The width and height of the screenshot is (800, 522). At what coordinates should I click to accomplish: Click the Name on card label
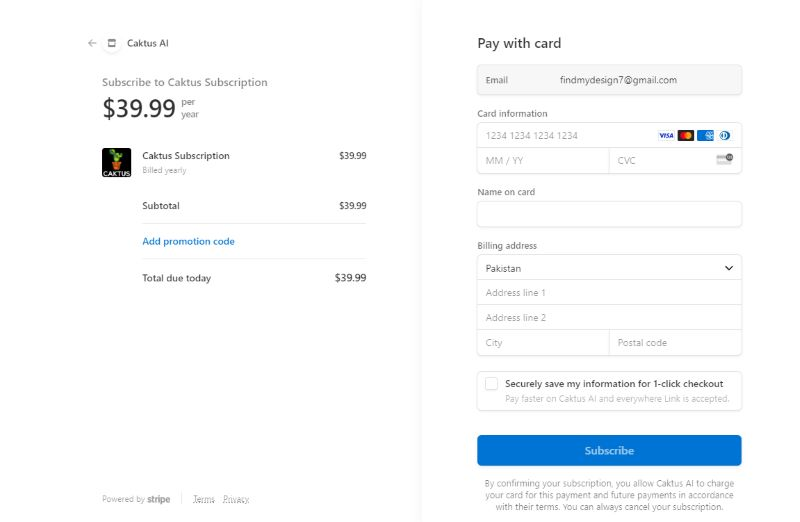click(506, 192)
